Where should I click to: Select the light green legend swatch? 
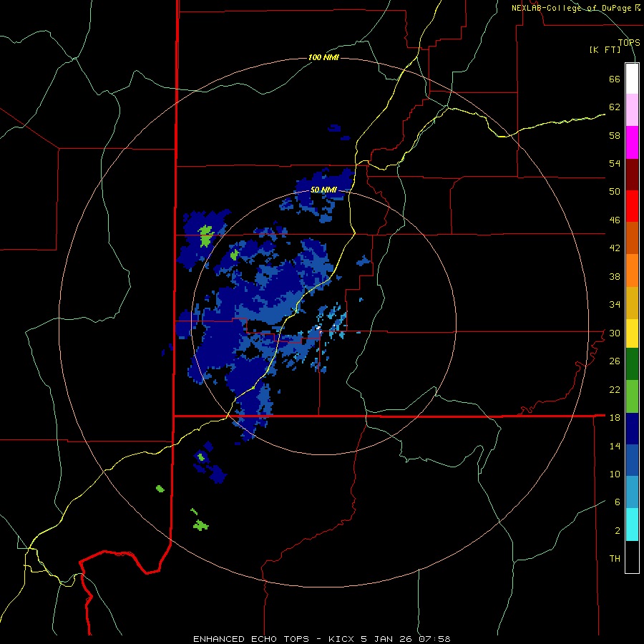pyautogui.click(x=632, y=396)
